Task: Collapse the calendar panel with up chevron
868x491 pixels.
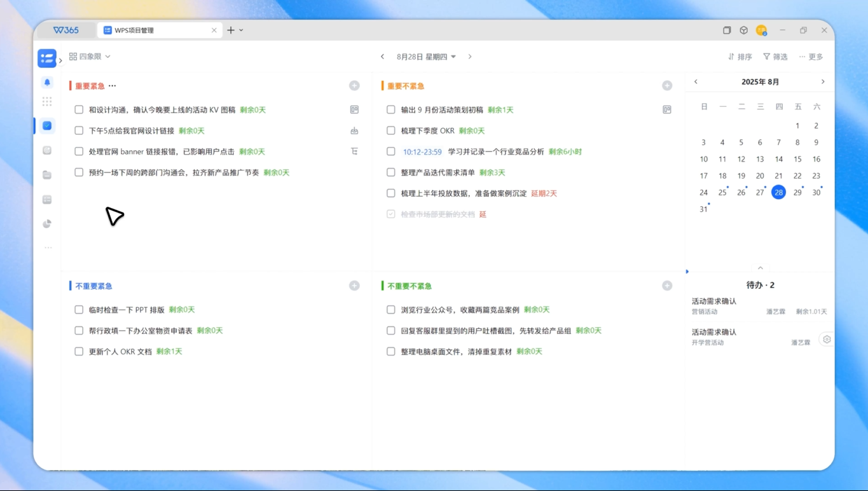Action: pyautogui.click(x=760, y=268)
